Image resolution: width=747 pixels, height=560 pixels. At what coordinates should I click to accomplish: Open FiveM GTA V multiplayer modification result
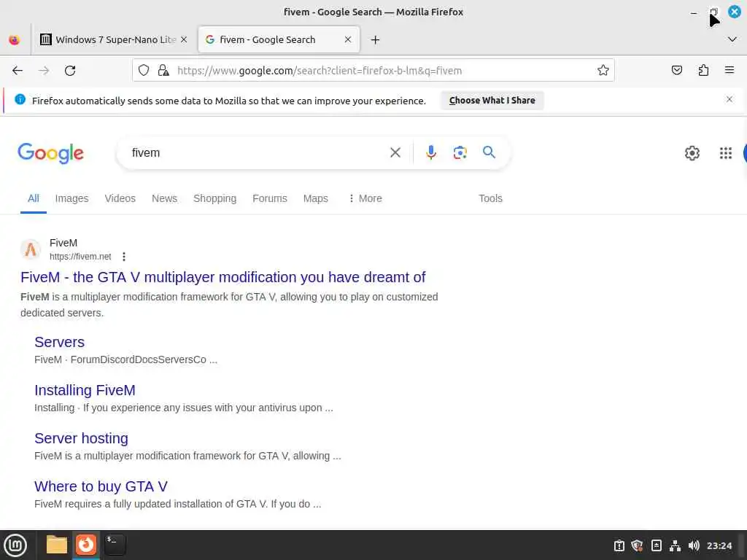[x=223, y=277]
